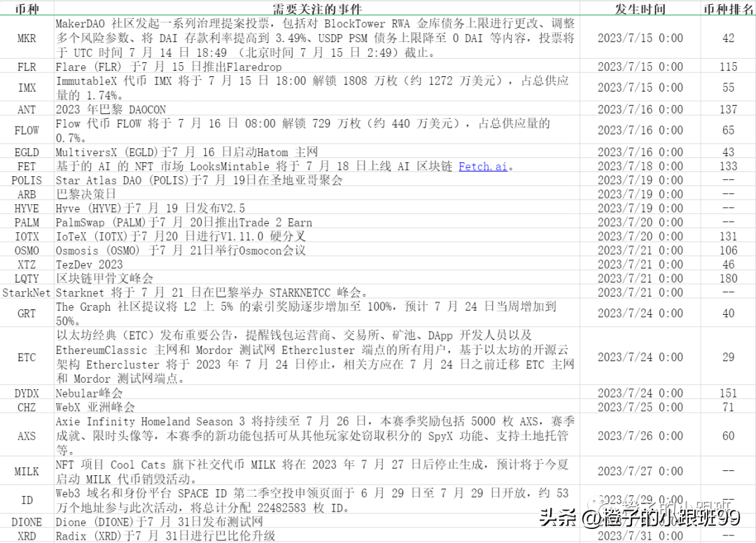756x543 pixels.
Task: Click the HYVE V2.5 release event cell
Action: pyautogui.click(x=317, y=208)
